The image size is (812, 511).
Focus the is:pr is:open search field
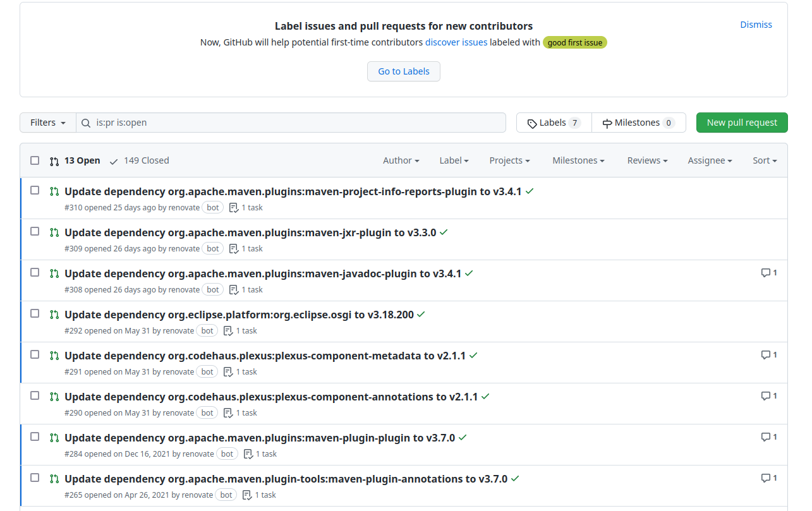point(297,123)
